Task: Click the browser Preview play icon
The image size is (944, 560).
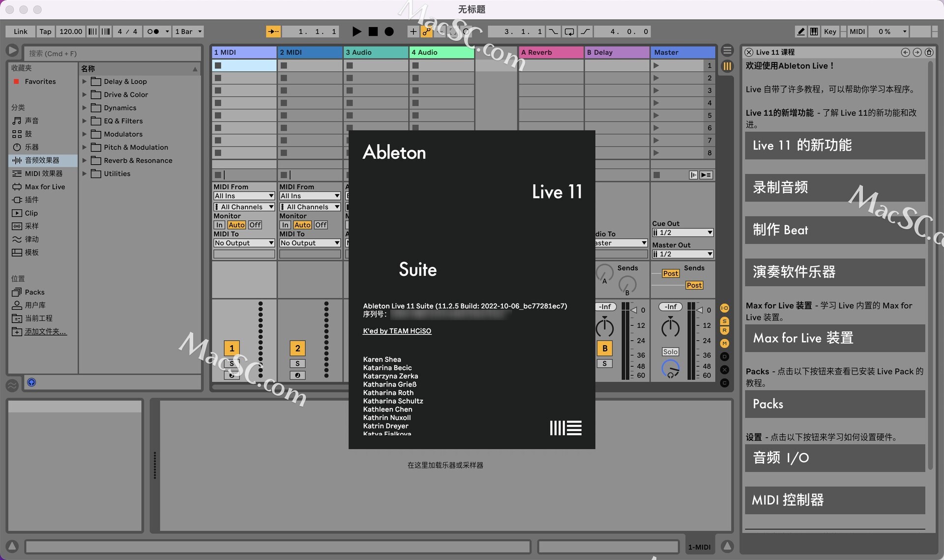Action: click(x=12, y=51)
